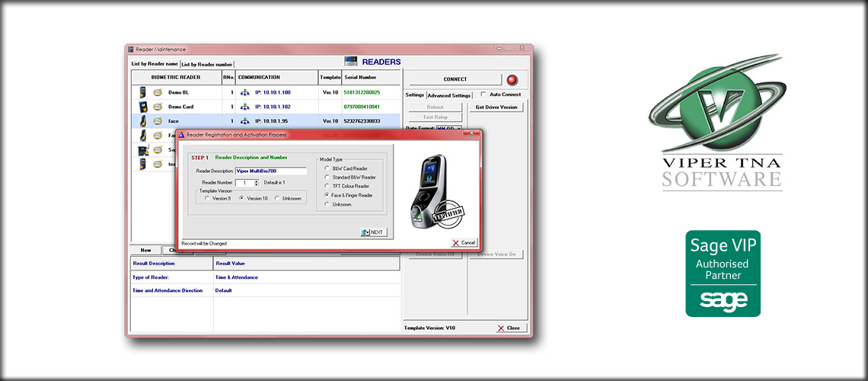Choose TFT Colour Reader model type
The height and width of the screenshot is (381, 868).
click(x=327, y=186)
